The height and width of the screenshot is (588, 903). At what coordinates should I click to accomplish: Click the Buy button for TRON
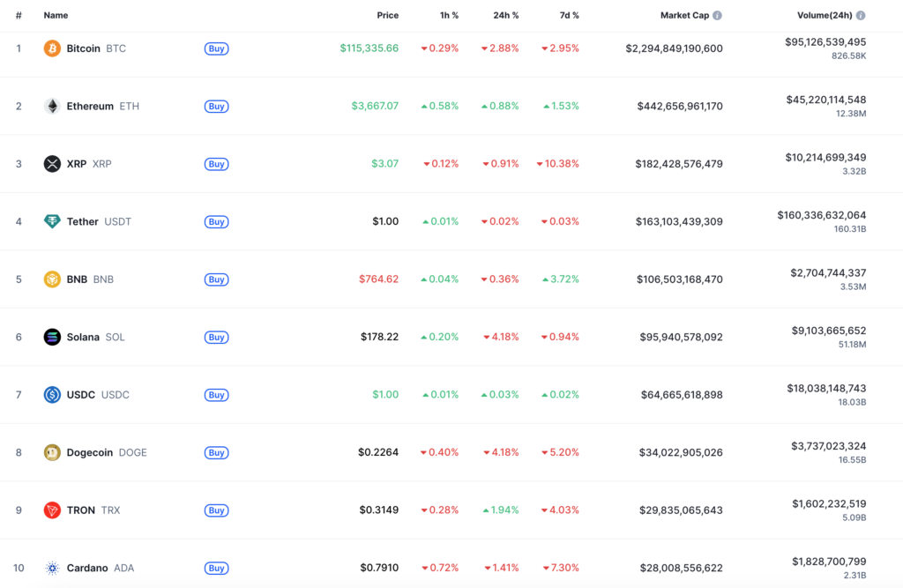[217, 510]
